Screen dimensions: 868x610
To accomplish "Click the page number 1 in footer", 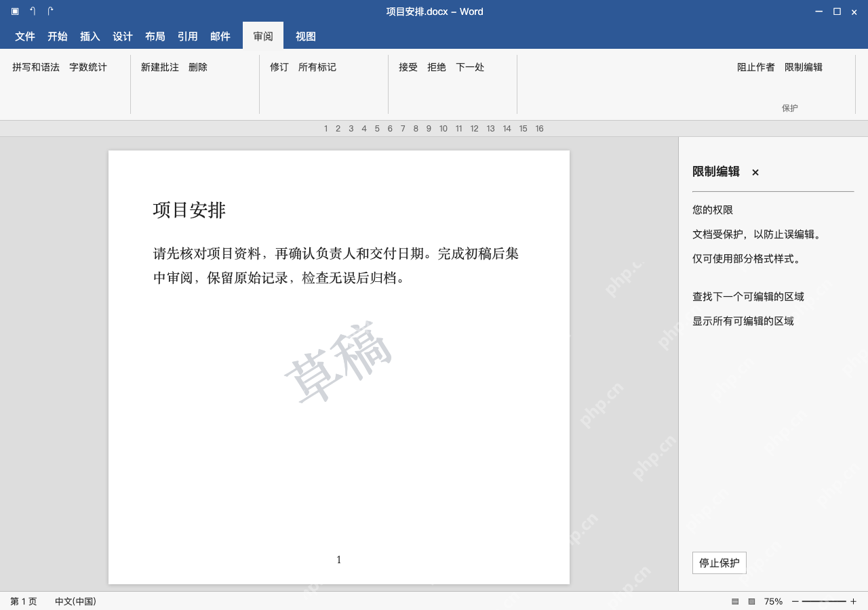I will 339,560.
